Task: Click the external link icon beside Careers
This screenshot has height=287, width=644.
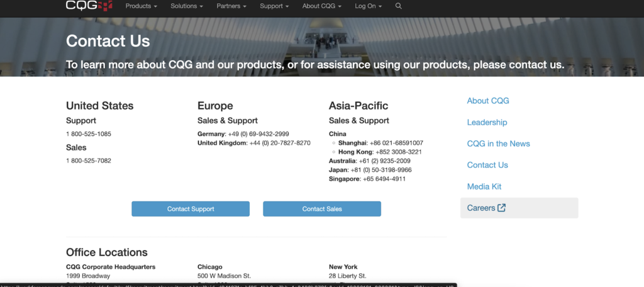Action: (x=501, y=208)
